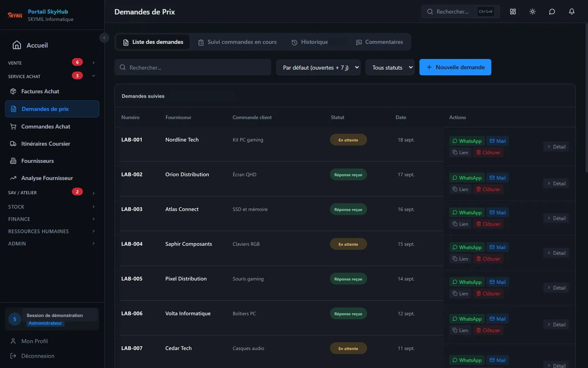Expand the STOCK section

[x=52, y=207]
